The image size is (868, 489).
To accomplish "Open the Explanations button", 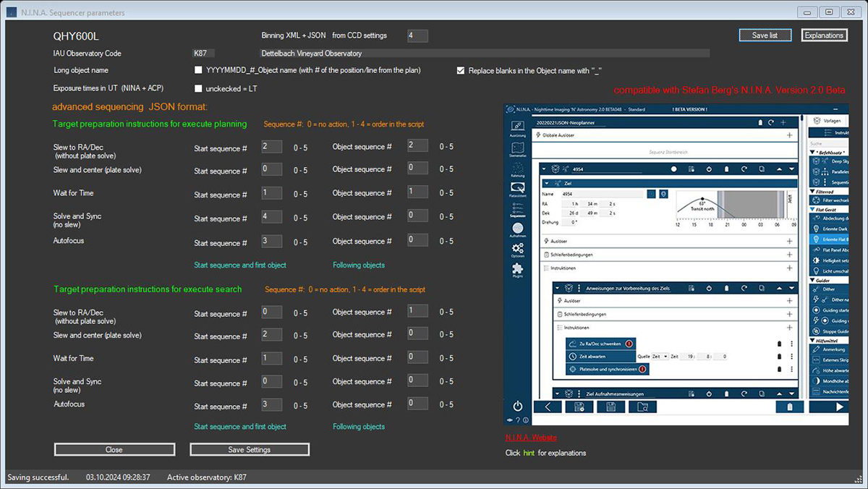I will pos(825,35).
